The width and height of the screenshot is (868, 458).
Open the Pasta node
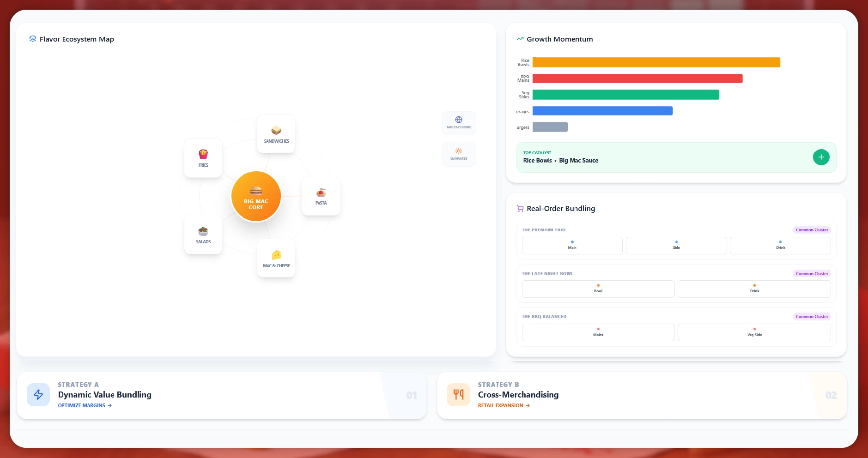point(321,196)
